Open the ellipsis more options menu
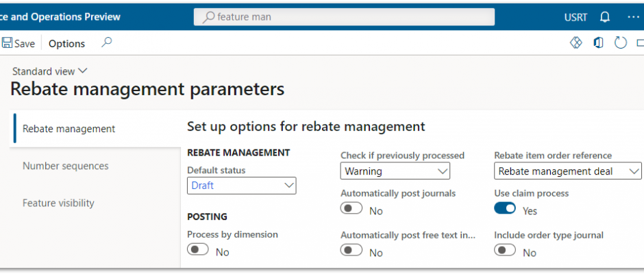The width and height of the screenshot is (644, 274). 634,17
